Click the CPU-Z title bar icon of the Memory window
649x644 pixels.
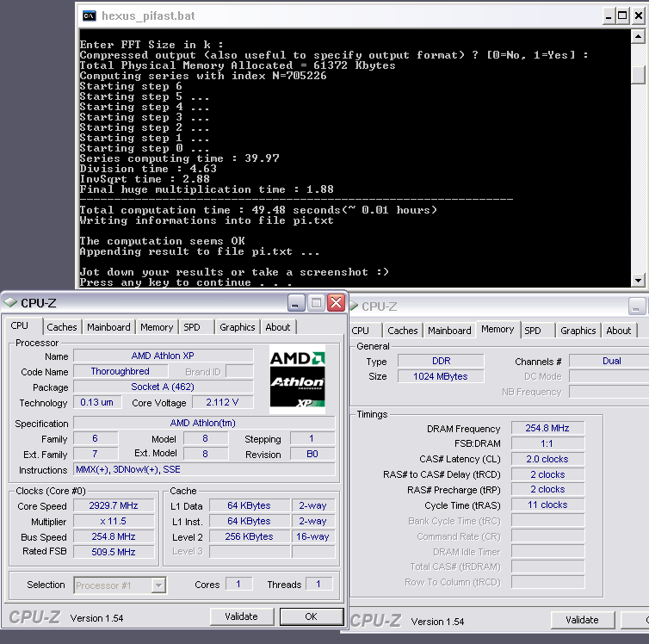354,306
